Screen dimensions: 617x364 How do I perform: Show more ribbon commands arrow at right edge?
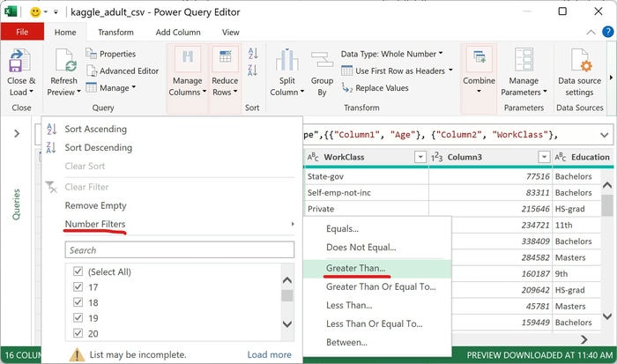pos(611,78)
